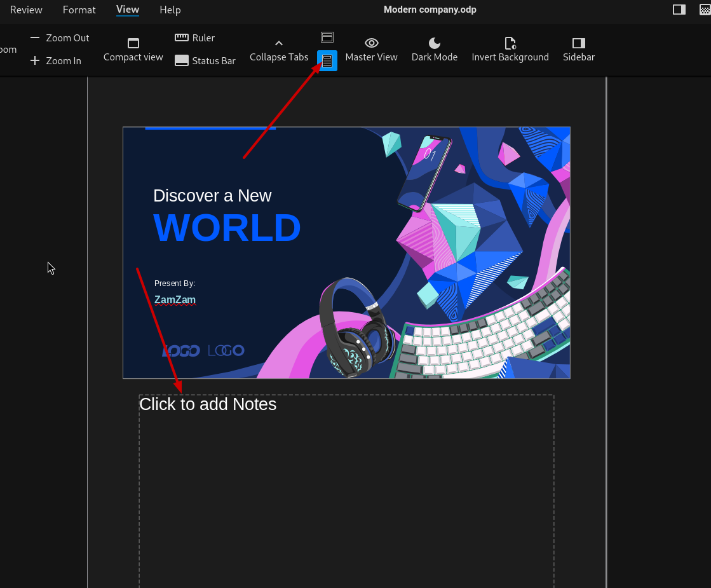
Task: Open the Format tab
Action: tap(79, 10)
